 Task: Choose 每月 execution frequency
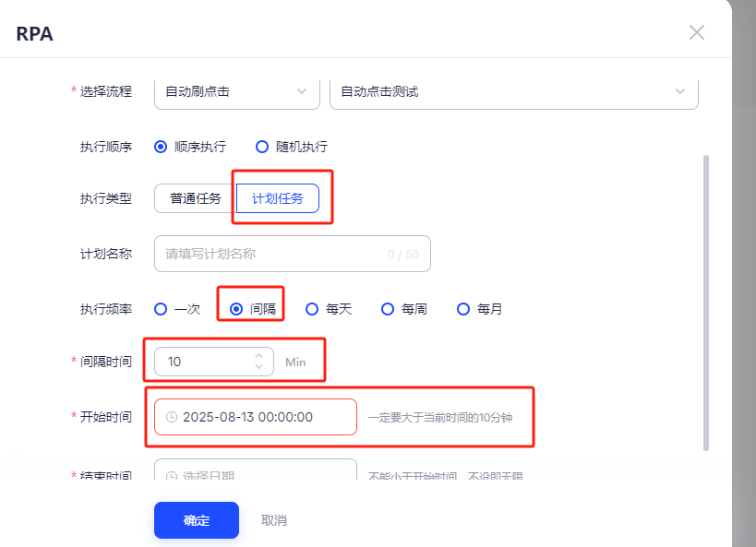click(x=480, y=309)
